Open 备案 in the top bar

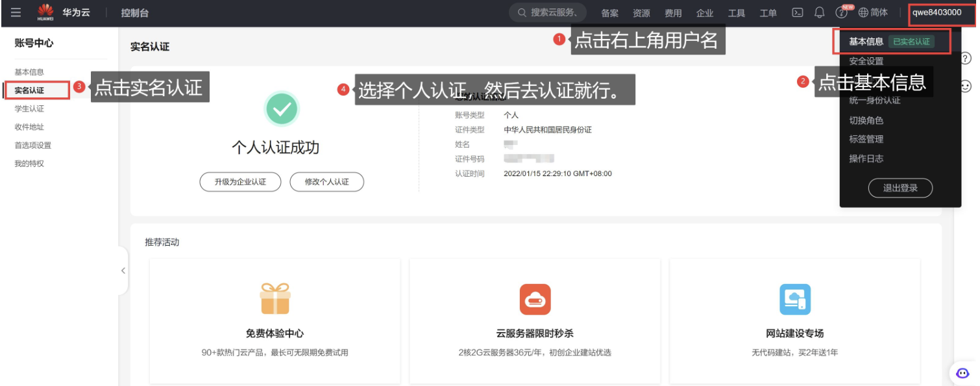click(609, 13)
